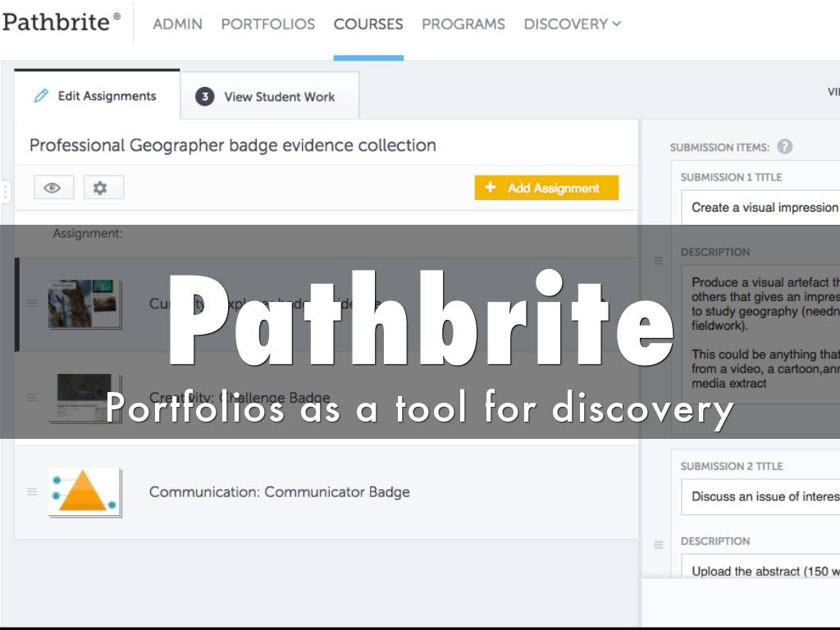The width and height of the screenshot is (840, 630).
Task: Click drag handle left of Submission 1 description
Action: pyautogui.click(x=658, y=261)
